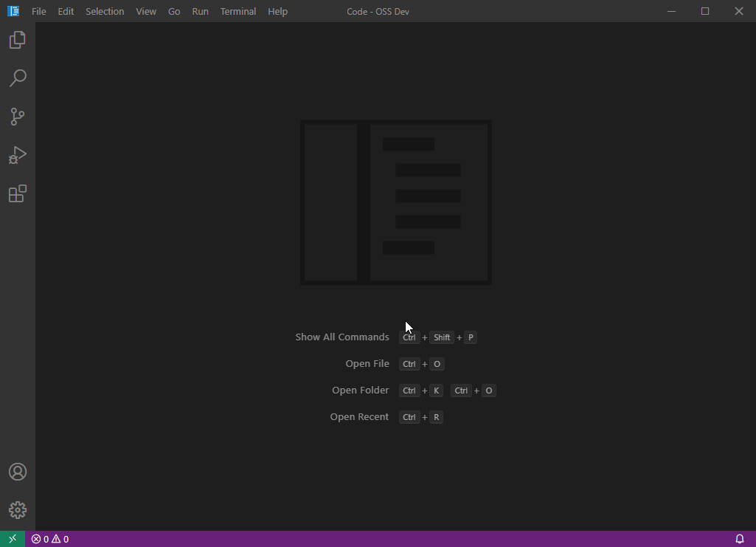Open the Go menu
Image resolution: width=756 pixels, height=547 pixels.
[x=174, y=11]
